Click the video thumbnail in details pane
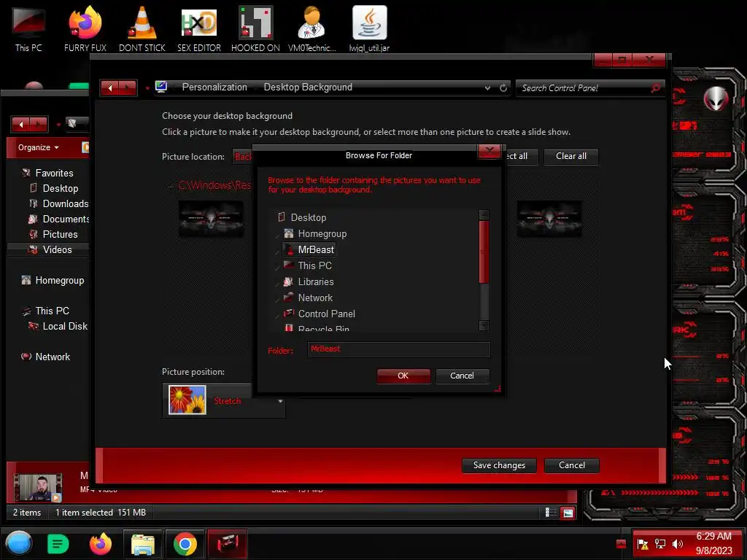This screenshot has height=560, width=747. (x=38, y=488)
